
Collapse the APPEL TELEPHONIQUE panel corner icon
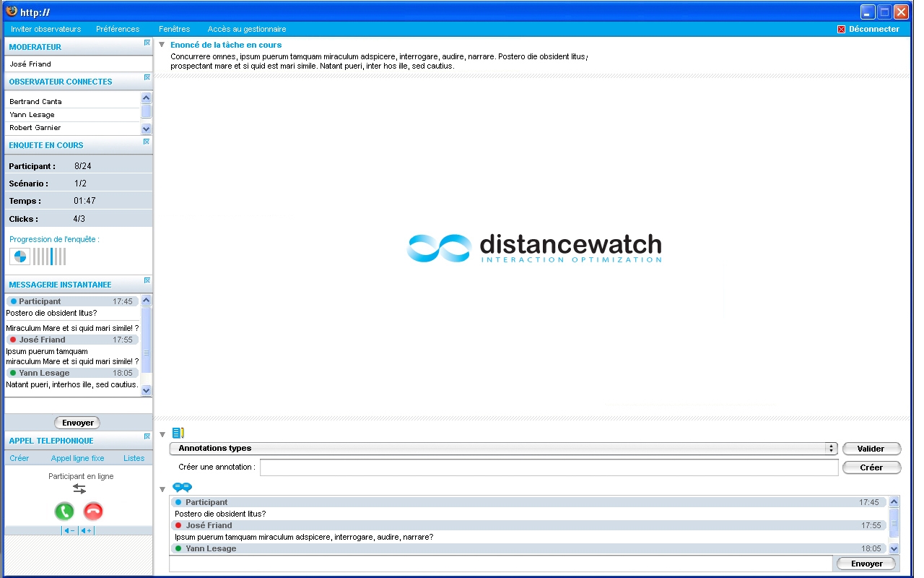click(x=147, y=436)
